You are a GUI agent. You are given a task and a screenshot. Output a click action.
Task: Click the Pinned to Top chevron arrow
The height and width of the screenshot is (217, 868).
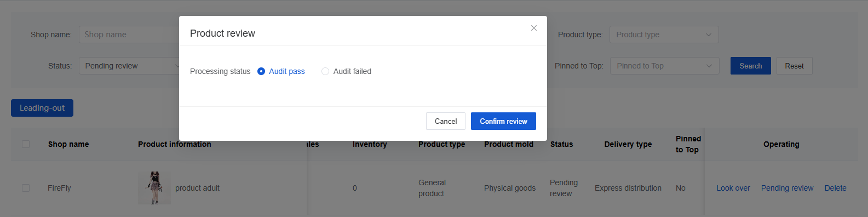click(709, 66)
